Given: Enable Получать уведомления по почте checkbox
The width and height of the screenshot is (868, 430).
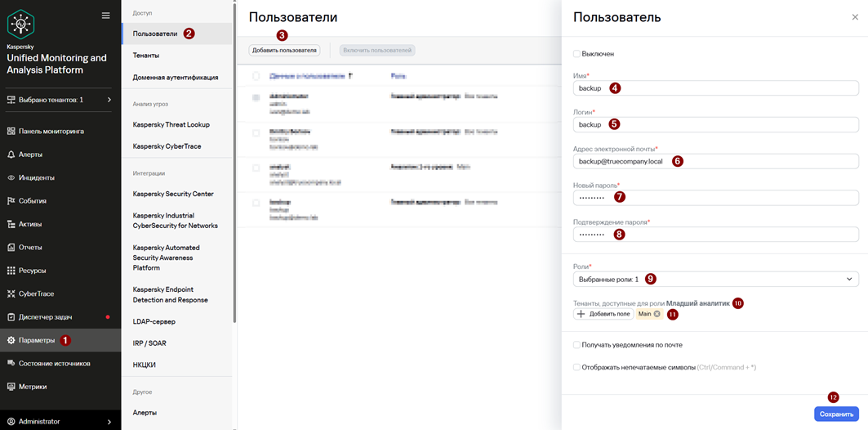Looking at the screenshot, I should pyautogui.click(x=576, y=345).
